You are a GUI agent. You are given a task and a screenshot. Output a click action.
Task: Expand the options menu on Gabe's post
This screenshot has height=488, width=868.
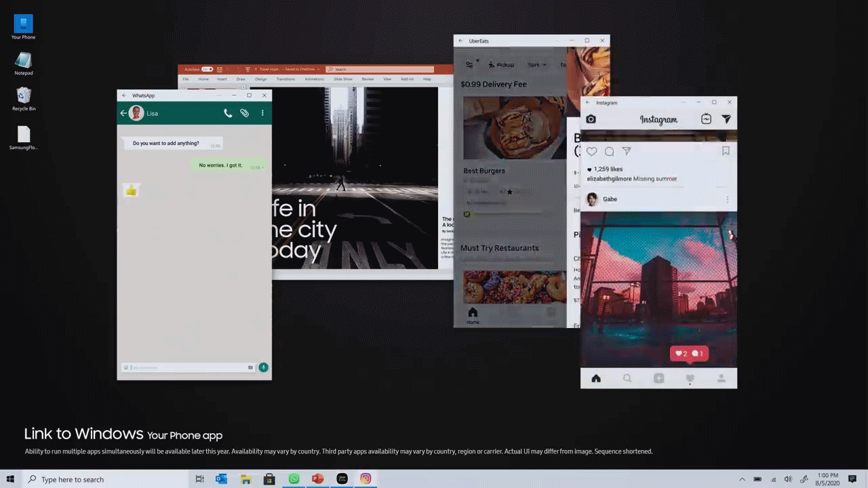tap(727, 199)
